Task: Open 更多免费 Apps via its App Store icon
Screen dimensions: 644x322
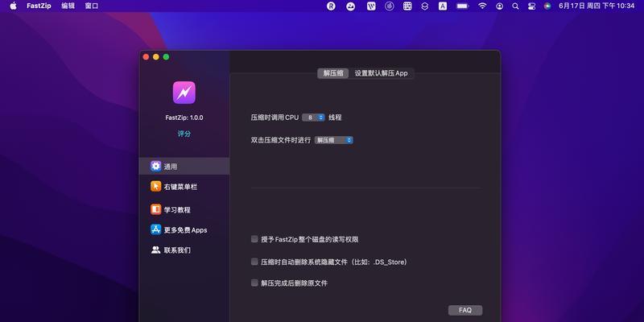Action: [x=155, y=229]
